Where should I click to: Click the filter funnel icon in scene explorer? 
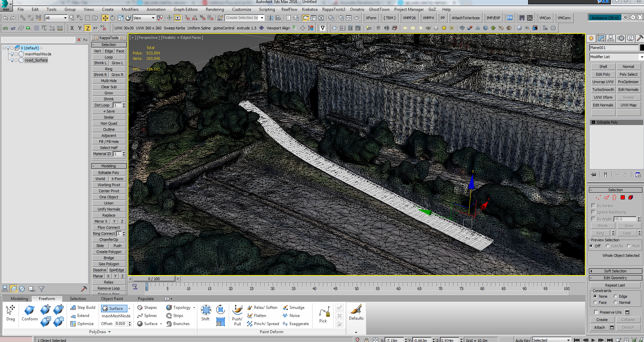coord(42,289)
